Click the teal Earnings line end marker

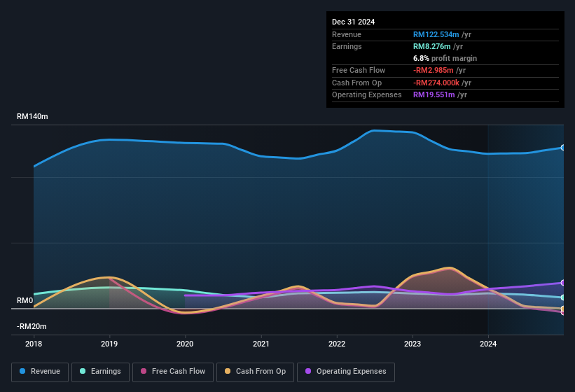(x=563, y=297)
